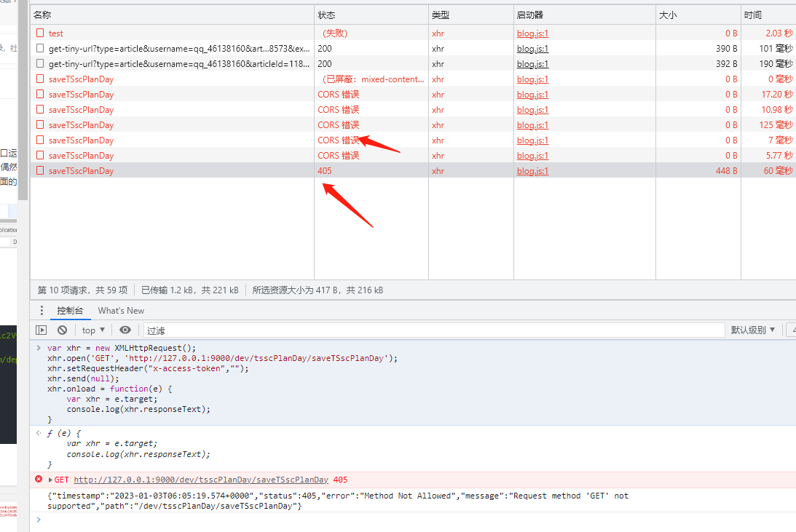Sort requests by 名称 column header
Screen dimensions: 796x532
pyautogui.click(x=172, y=15)
